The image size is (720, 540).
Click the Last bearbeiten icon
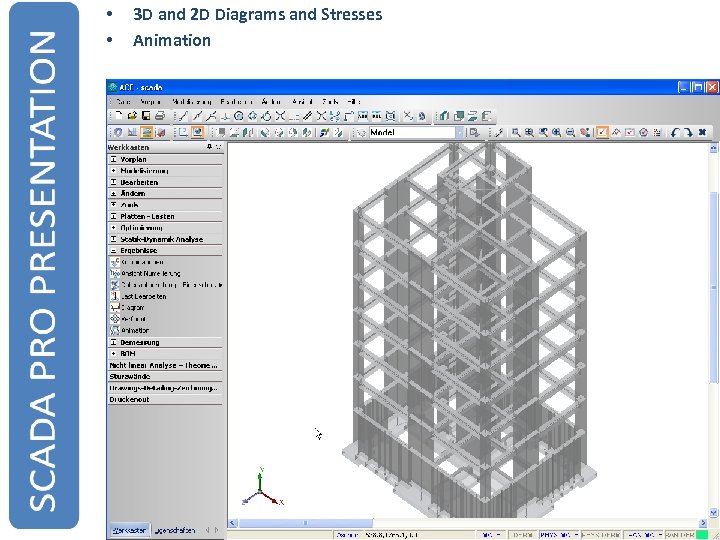point(115,296)
